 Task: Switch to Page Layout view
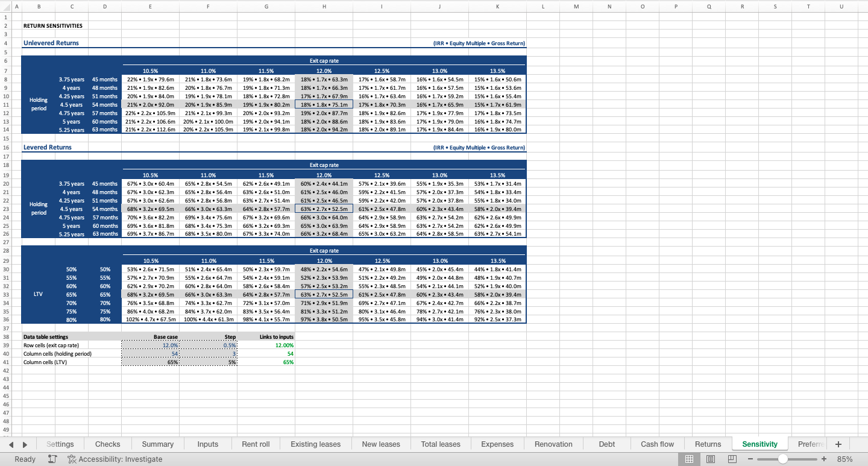711,459
